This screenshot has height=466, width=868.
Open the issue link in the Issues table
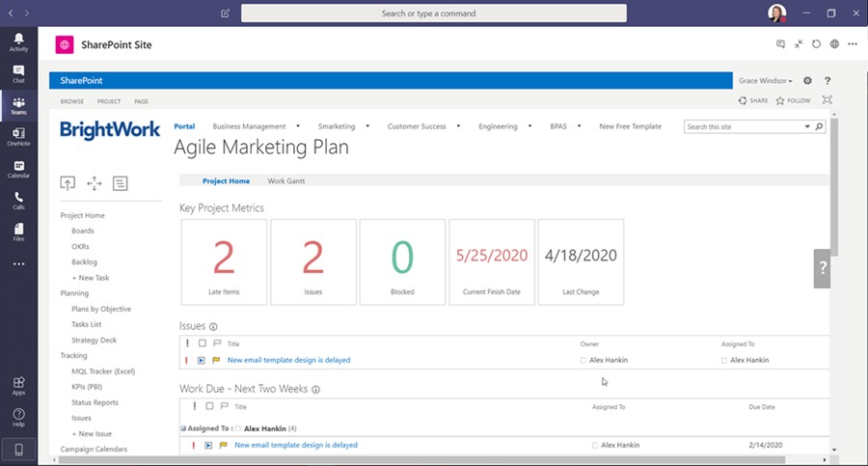[x=289, y=360]
